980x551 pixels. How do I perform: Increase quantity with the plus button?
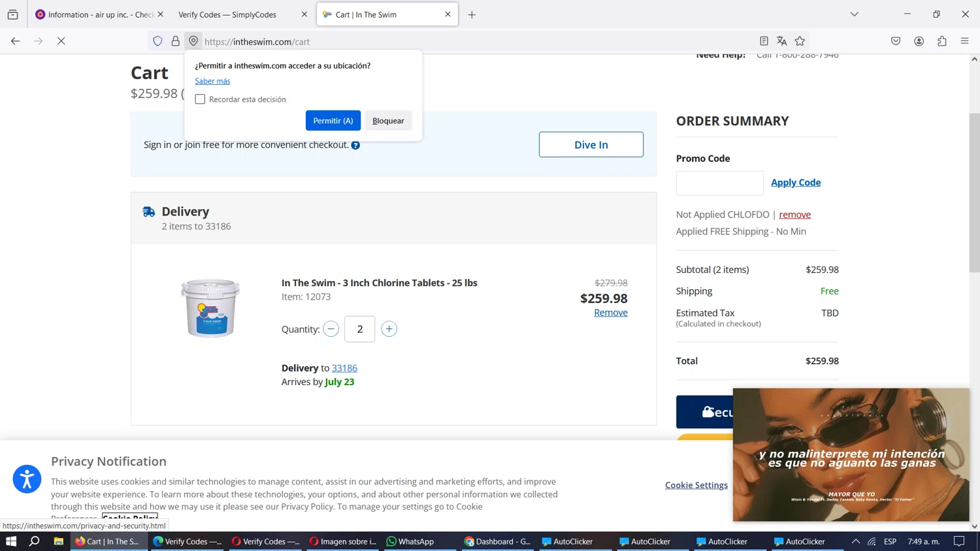[389, 329]
